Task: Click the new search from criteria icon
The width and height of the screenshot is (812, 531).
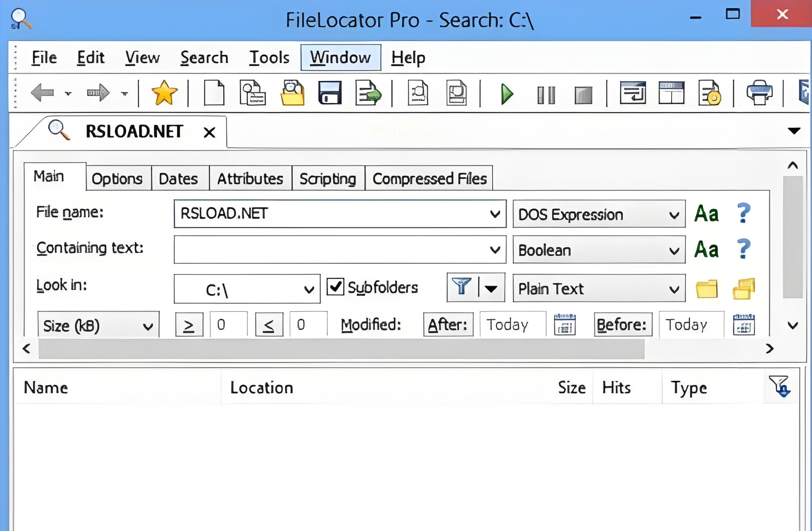Action: (253, 93)
